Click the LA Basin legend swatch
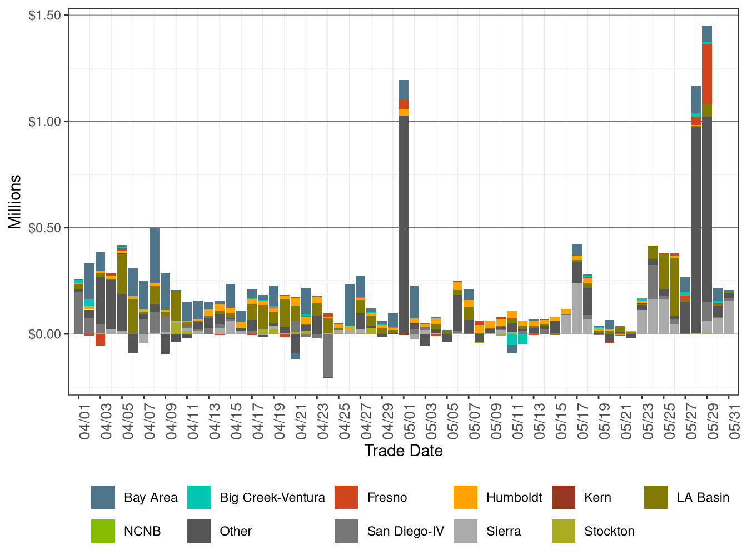Image resolution: width=747 pixels, height=560 pixels. pyautogui.click(x=656, y=497)
